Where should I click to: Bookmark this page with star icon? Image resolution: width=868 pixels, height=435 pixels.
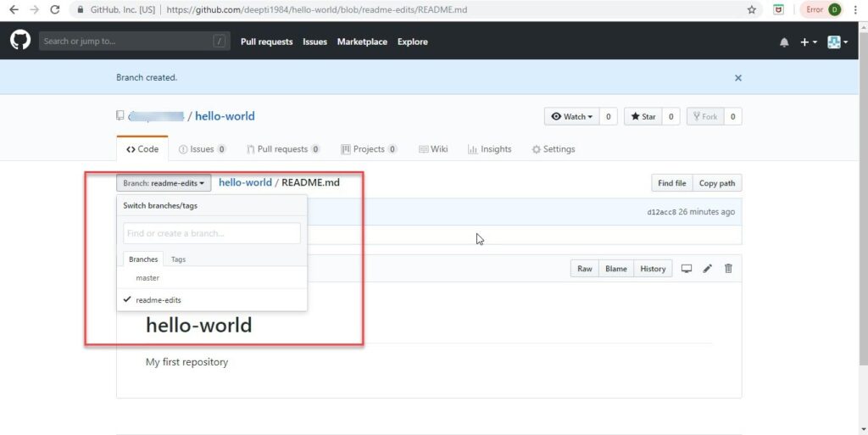pos(751,9)
